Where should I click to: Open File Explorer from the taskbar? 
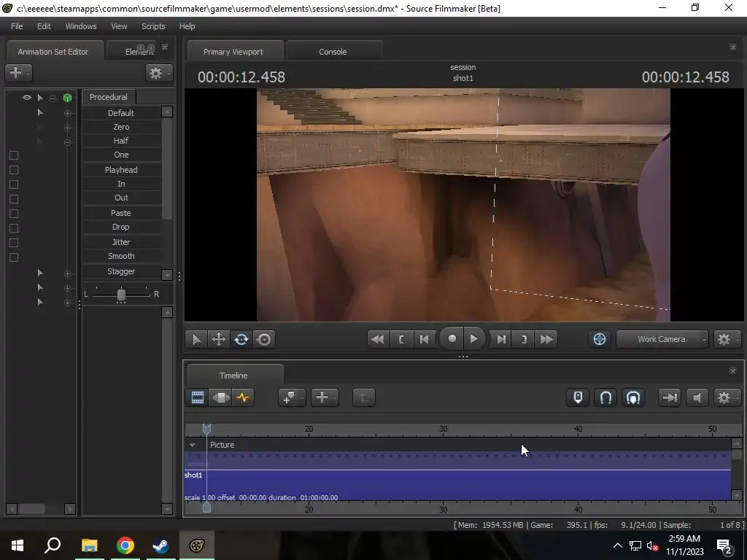(89, 545)
